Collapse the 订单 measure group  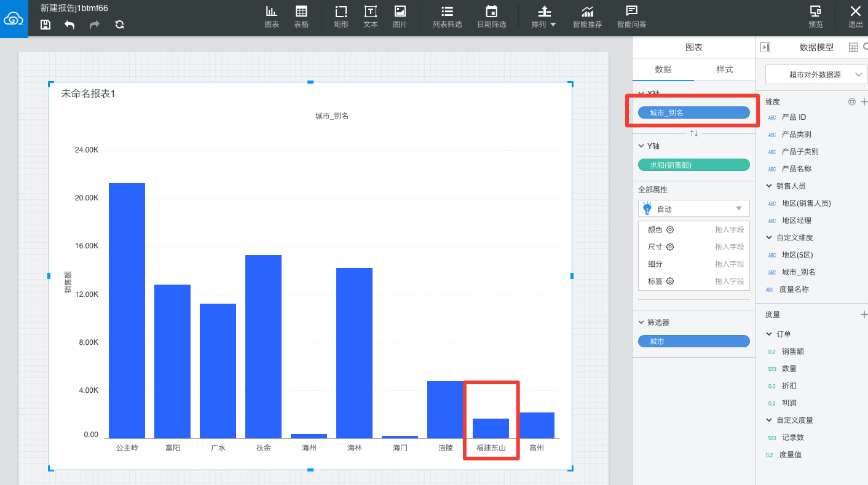point(770,334)
